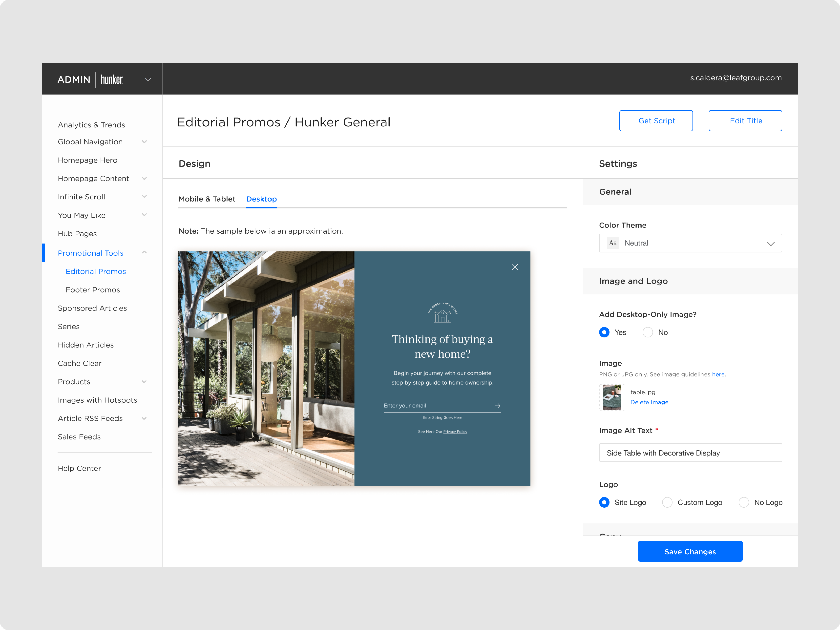This screenshot has height=630, width=840.
Task: Open Footer Promos in the sidebar
Action: point(93,290)
